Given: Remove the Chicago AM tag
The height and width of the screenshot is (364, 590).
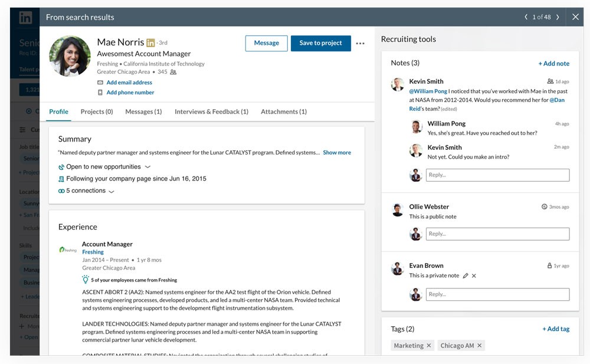Looking at the screenshot, I should [x=479, y=346].
